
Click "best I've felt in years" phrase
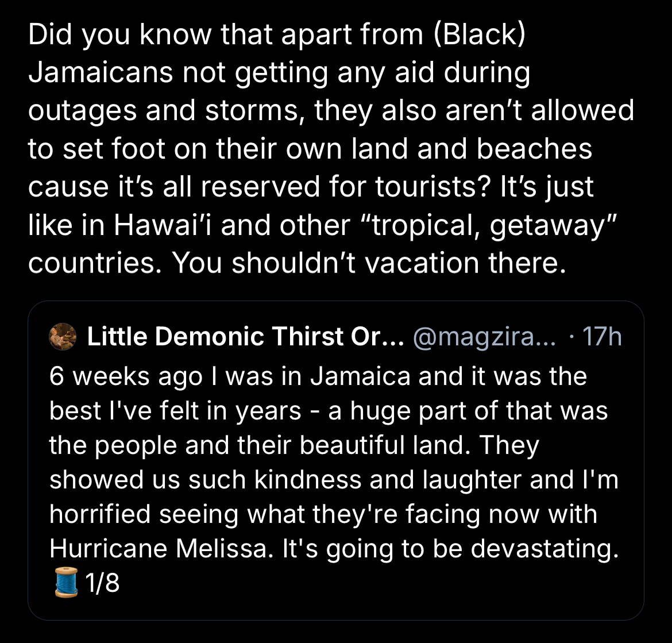[176, 411]
